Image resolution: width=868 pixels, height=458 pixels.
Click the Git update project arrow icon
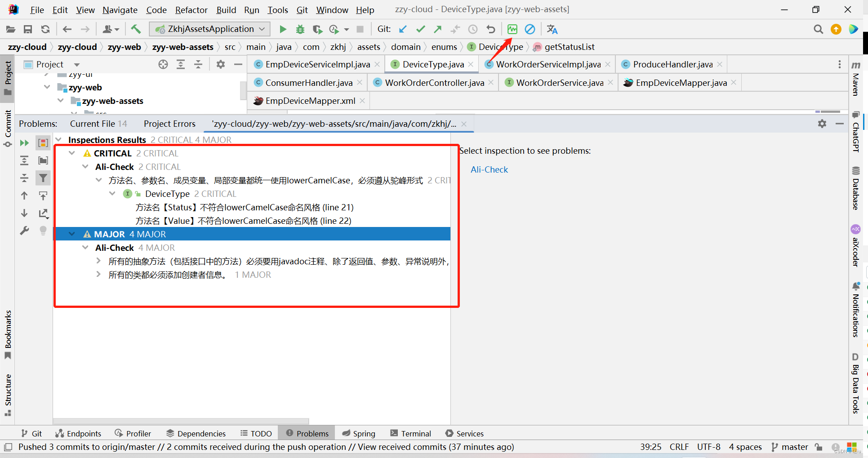click(x=403, y=29)
